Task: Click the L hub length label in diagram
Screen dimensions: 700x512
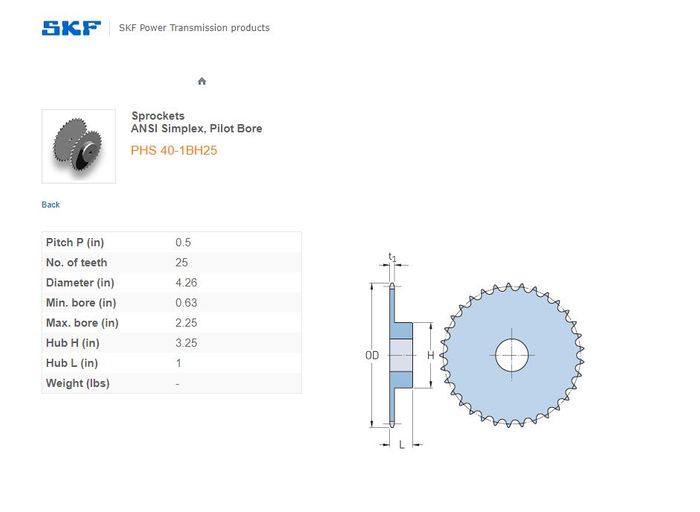Action: [401, 445]
